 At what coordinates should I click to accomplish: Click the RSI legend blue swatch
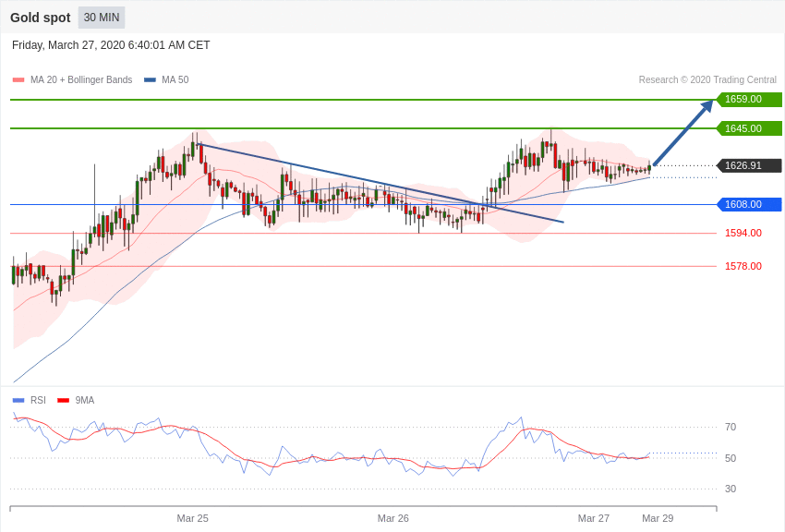click(x=18, y=400)
